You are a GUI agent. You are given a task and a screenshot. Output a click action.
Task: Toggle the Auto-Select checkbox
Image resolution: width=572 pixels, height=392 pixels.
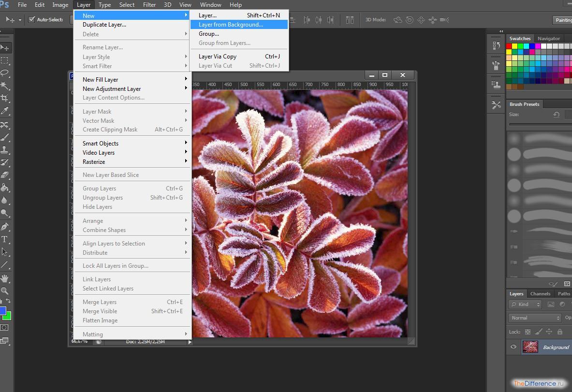click(32, 20)
